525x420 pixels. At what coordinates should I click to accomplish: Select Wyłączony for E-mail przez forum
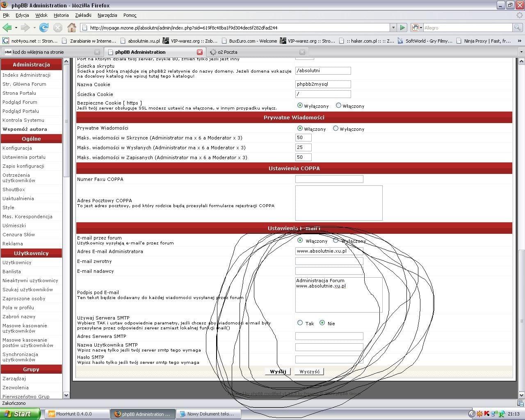336,240
